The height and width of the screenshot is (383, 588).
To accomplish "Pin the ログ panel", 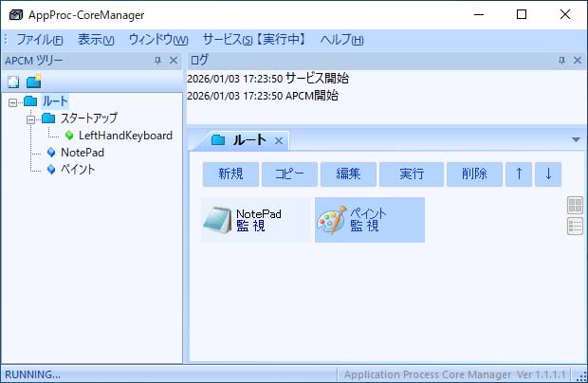I will click(560, 60).
